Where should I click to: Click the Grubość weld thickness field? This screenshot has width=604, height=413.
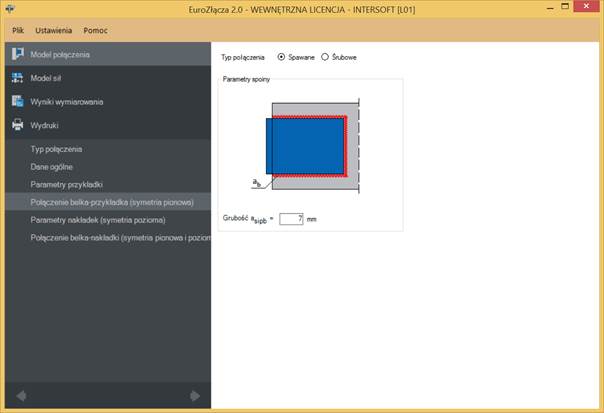(x=291, y=219)
